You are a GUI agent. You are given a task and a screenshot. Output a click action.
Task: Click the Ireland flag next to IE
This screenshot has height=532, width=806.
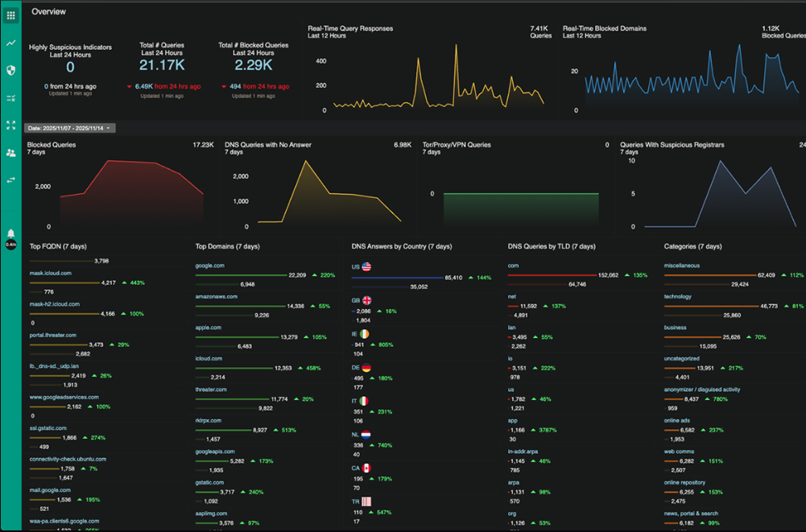tap(365, 334)
